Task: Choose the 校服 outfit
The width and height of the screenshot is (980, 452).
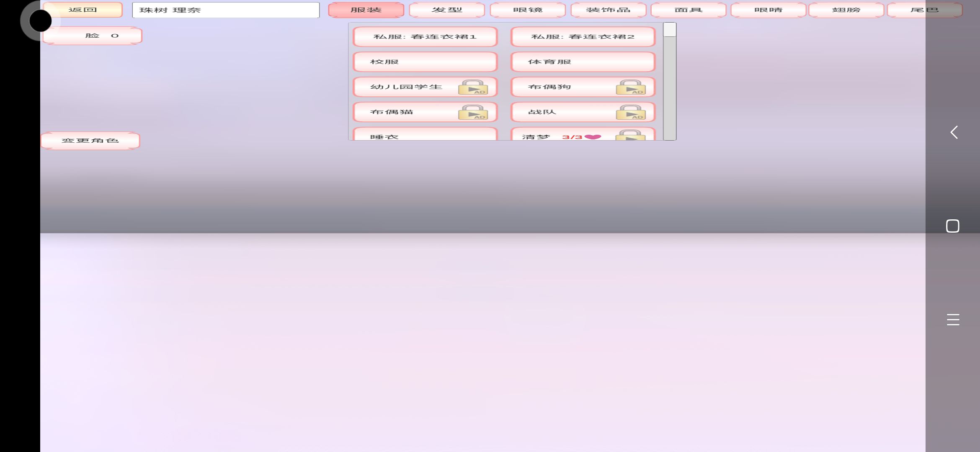Action: point(425,62)
